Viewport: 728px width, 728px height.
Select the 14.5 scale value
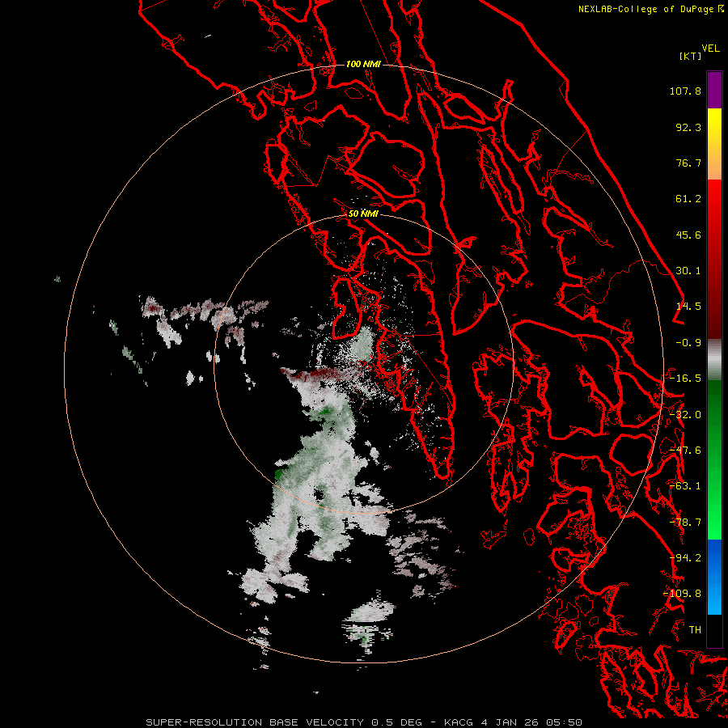coord(688,307)
